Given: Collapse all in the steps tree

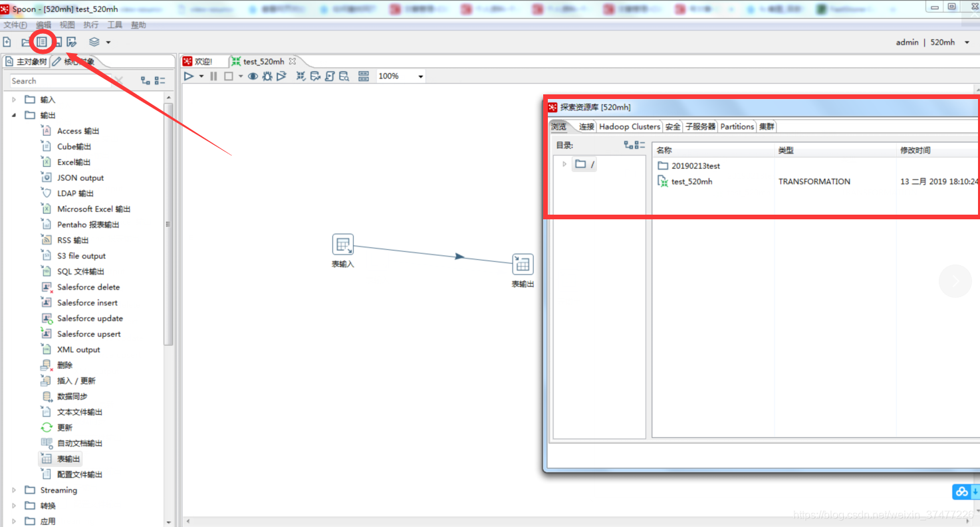Looking at the screenshot, I should point(160,81).
